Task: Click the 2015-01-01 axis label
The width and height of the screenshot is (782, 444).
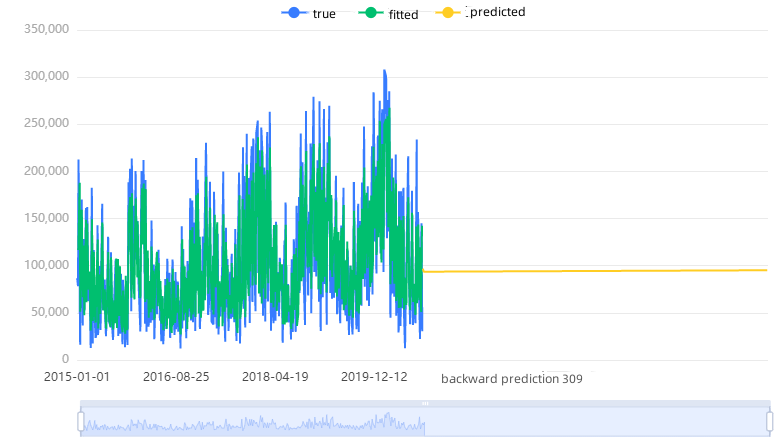Action: coord(77,377)
